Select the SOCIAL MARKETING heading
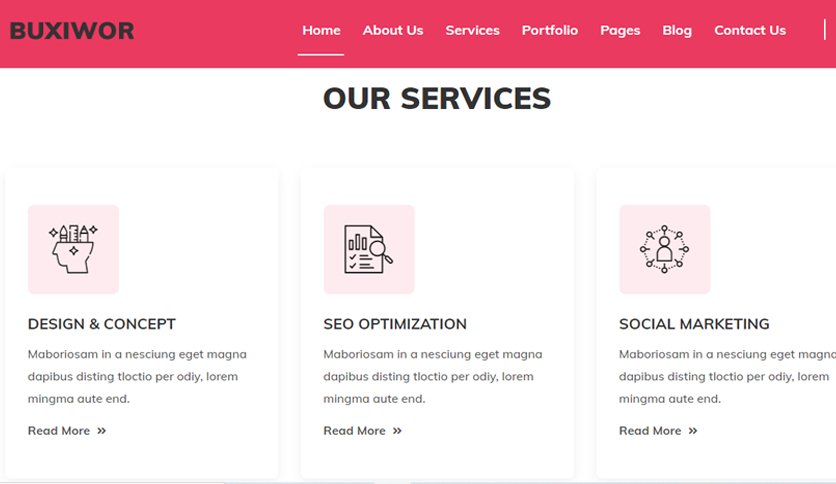The width and height of the screenshot is (836, 484). (x=694, y=324)
